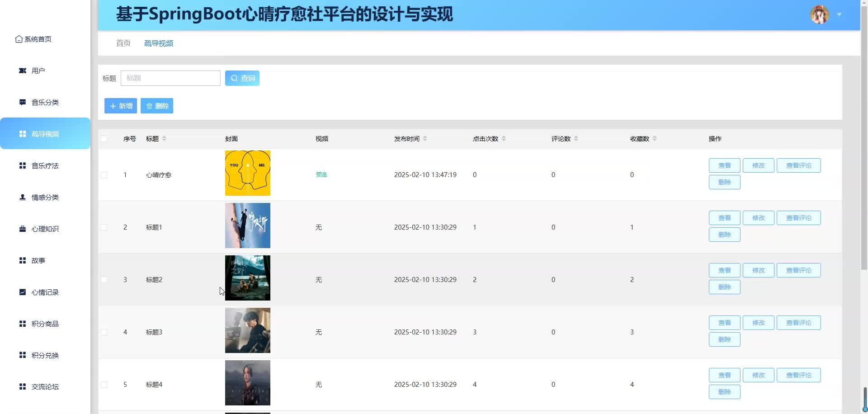Click the 心理知识 briefcase icon
The image size is (868, 414).
[x=23, y=229]
